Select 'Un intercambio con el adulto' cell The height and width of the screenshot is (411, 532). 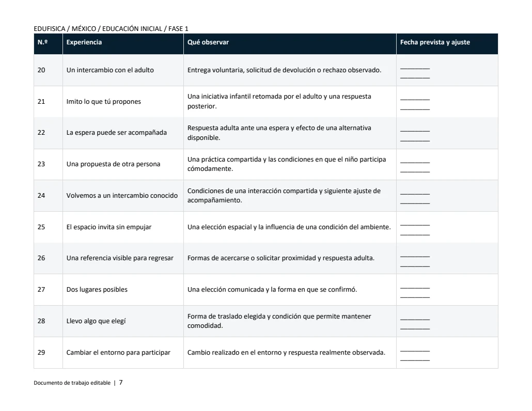[x=123, y=70]
